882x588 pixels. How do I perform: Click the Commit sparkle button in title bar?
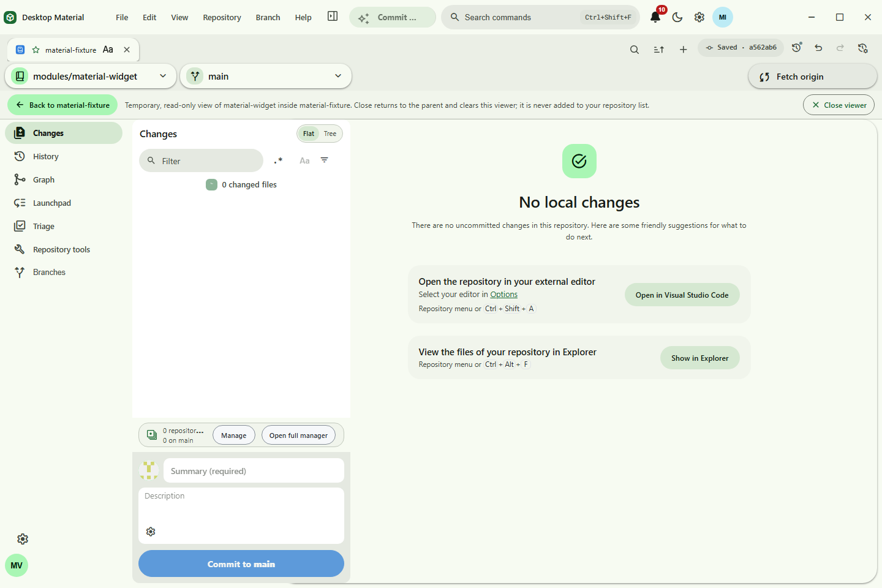coord(393,17)
